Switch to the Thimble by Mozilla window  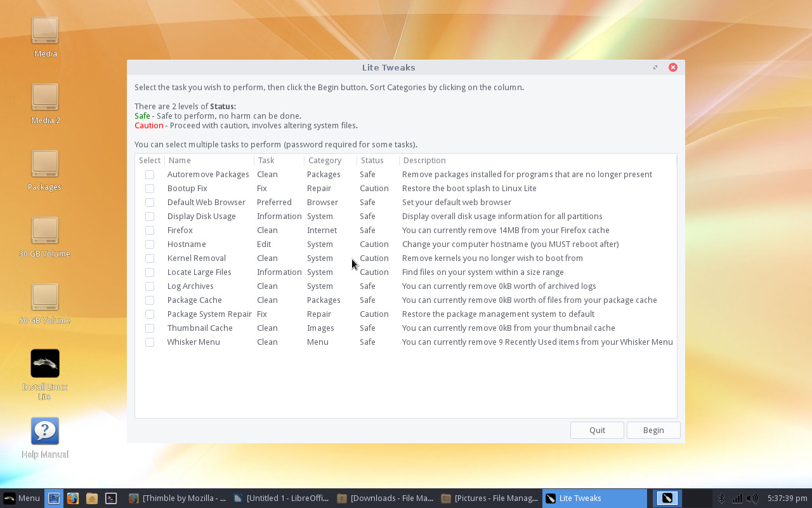coord(178,498)
